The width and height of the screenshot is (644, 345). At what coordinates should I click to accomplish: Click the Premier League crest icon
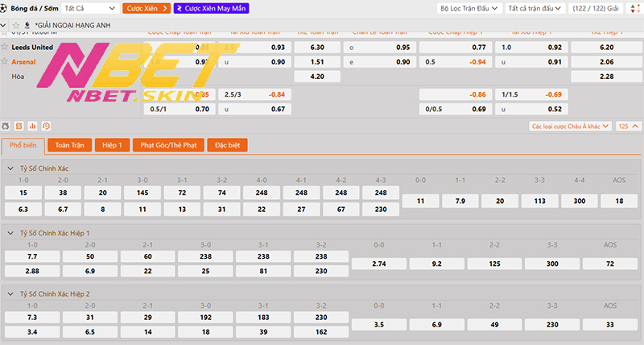click(x=28, y=26)
